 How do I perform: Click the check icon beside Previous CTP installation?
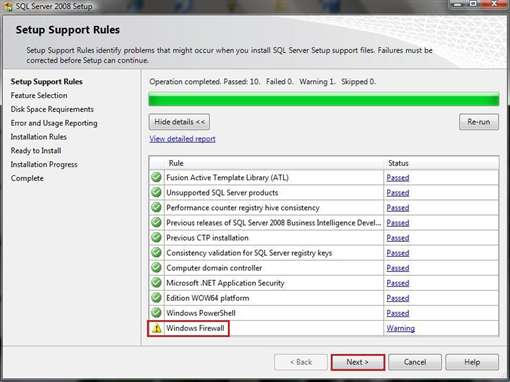tap(156, 237)
